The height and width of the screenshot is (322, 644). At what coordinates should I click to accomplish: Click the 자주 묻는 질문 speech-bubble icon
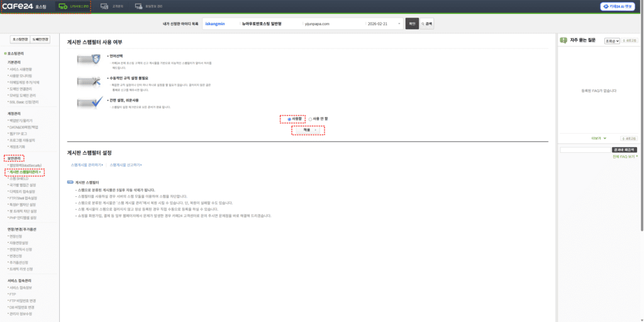point(563,40)
